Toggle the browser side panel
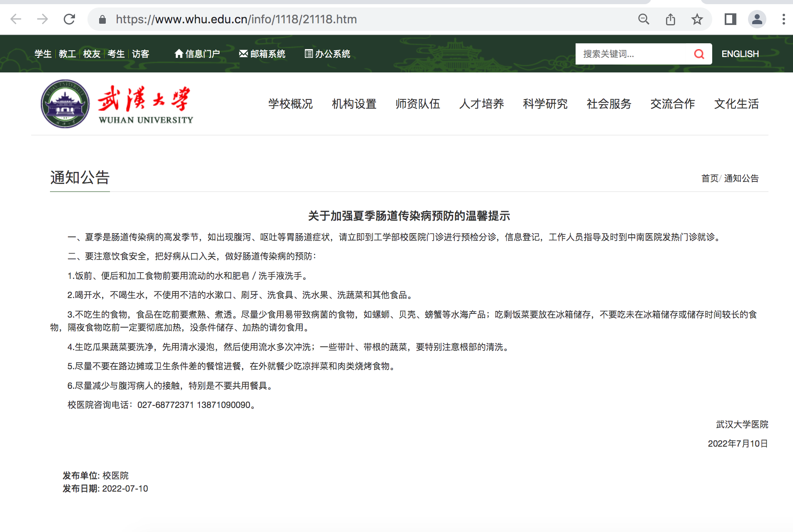 click(731, 19)
